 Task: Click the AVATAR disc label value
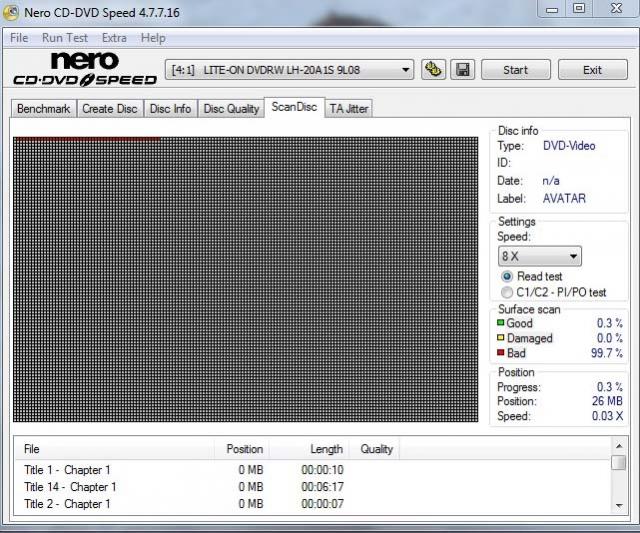564,199
